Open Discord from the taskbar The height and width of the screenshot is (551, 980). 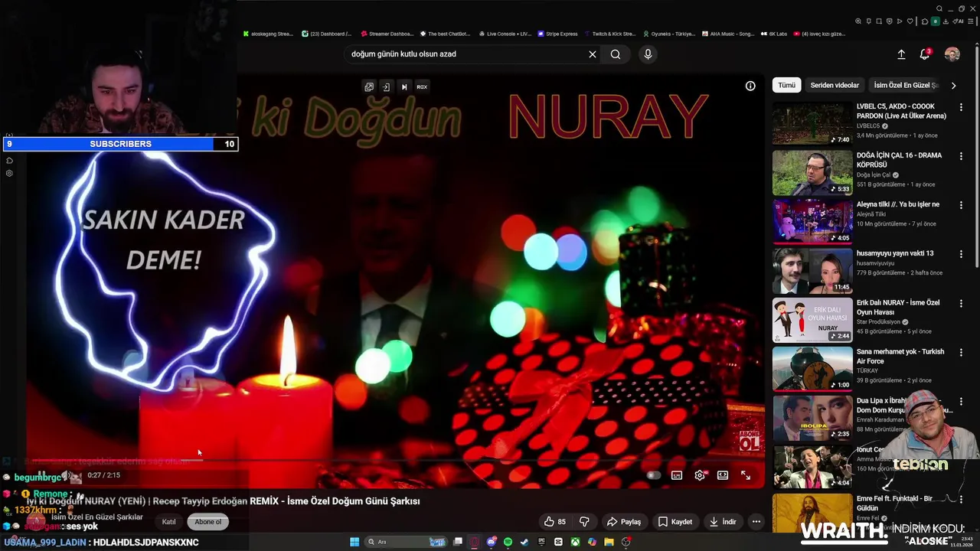pyautogui.click(x=492, y=542)
